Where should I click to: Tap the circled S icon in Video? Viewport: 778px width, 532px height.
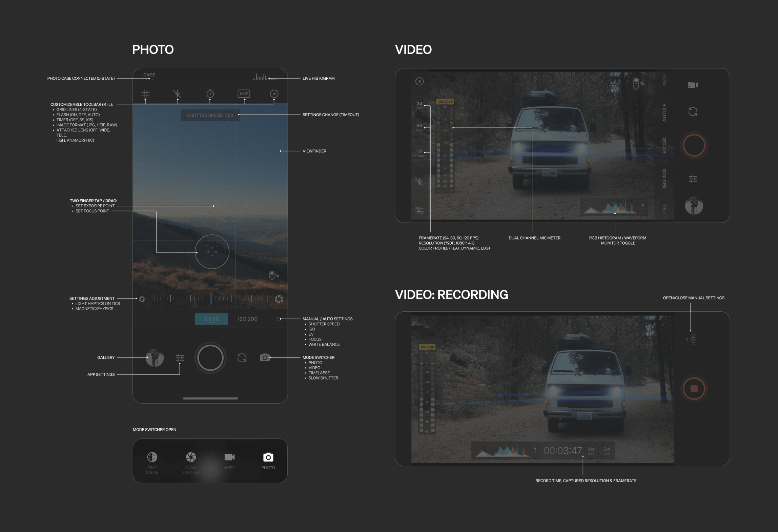[419, 81]
